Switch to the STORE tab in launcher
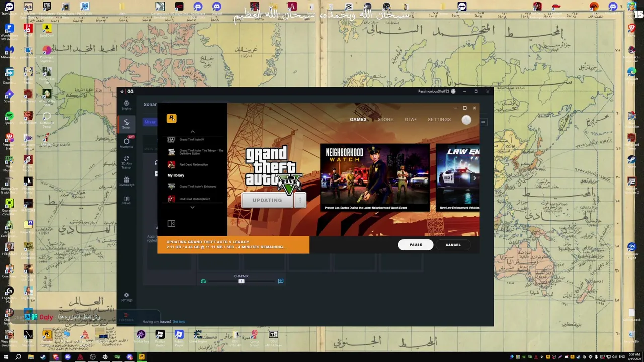Image resolution: width=644 pixels, height=362 pixels. (x=385, y=120)
